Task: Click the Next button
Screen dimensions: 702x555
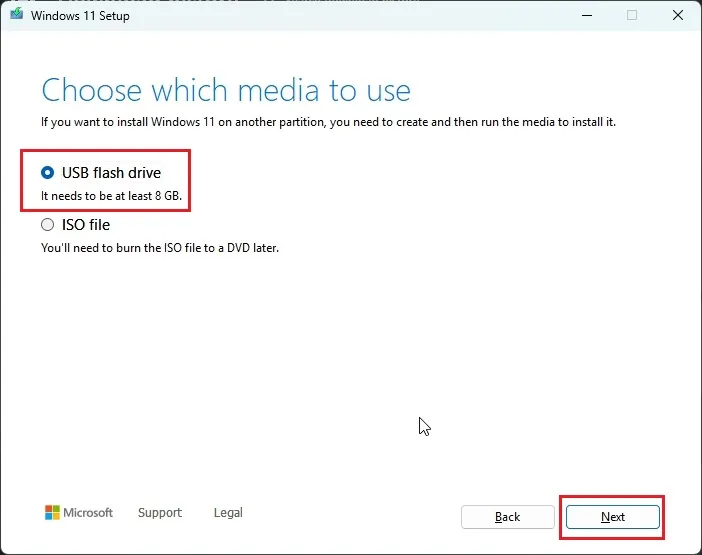Action: (613, 517)
